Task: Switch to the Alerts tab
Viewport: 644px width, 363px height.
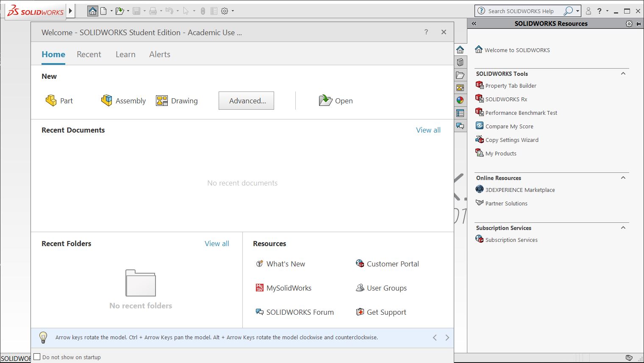Action: (x=160, y=54)
